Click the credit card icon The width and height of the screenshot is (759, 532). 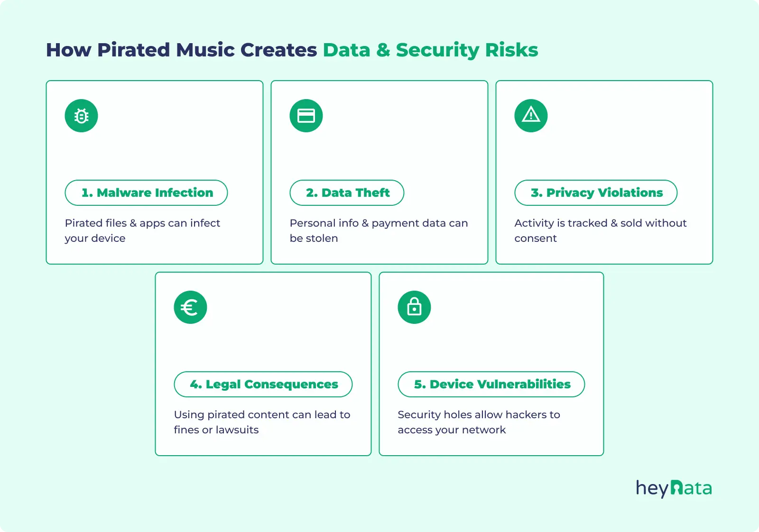coord(306,116)
